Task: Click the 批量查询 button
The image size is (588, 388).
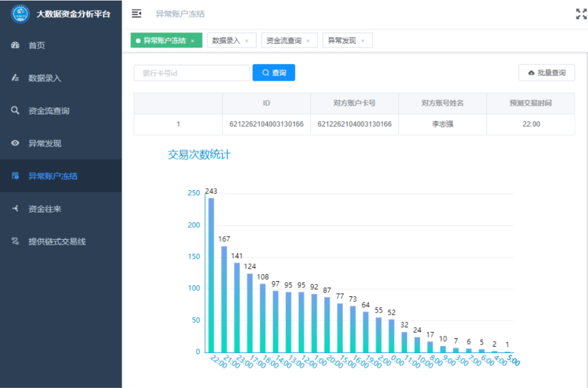Action: point(547,72)
